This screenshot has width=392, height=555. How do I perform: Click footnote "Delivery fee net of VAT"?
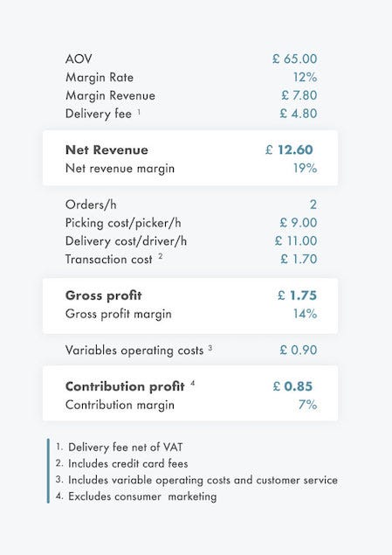click(x=126, y=447)
